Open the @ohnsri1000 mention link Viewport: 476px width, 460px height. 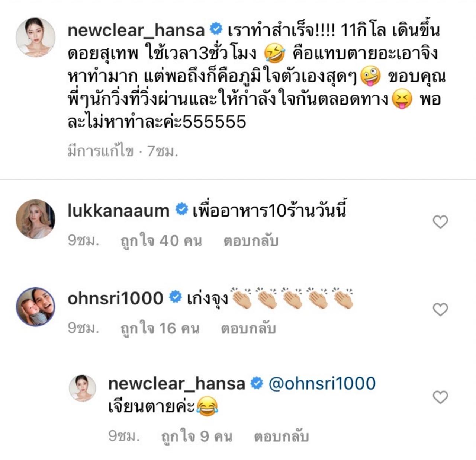coord(322,384)
